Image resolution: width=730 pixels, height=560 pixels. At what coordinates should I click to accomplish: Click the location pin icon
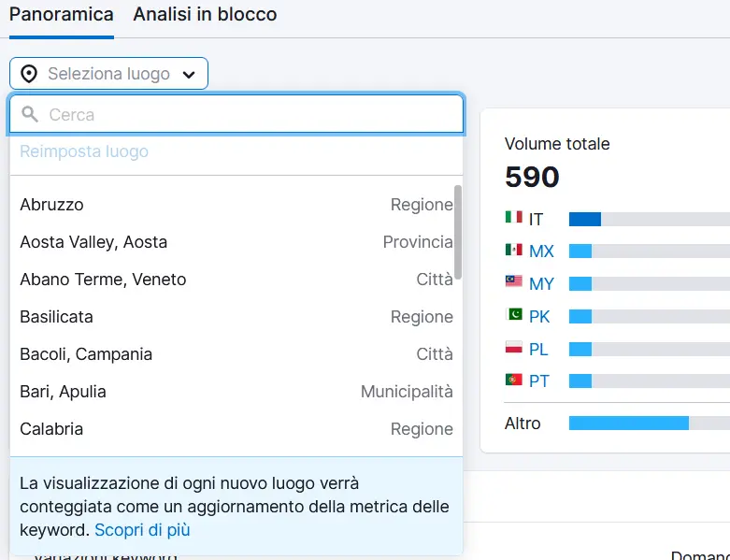[x=29, y=74]
